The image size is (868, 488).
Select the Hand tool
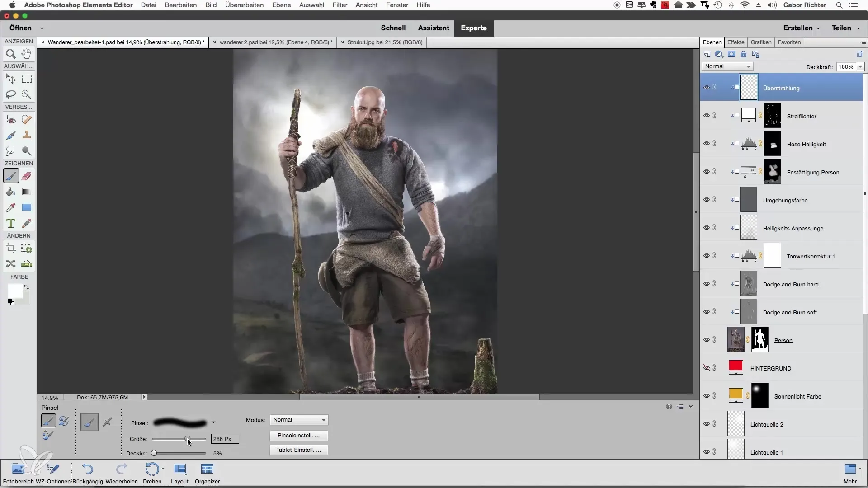point(27,54)
